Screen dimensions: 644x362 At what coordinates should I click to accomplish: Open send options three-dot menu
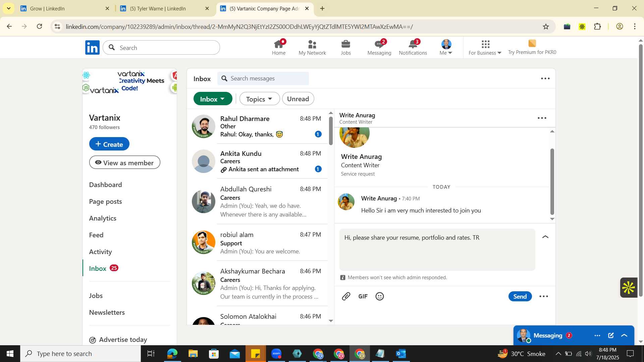click(544, 296)
